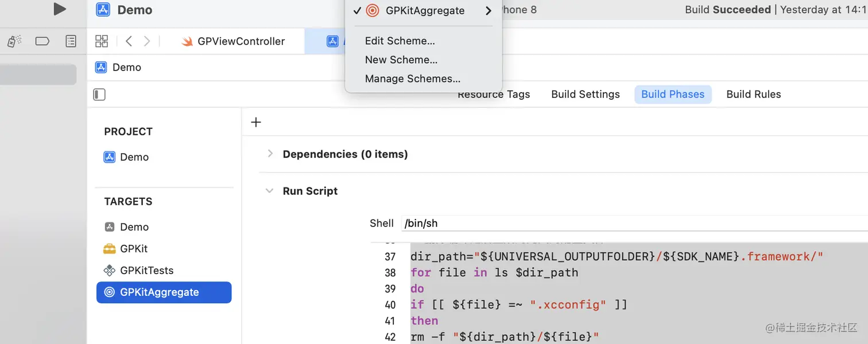This screenshot has height=344, width=868.
Task: Go forward with the right chevron
Action: (147, 41)
